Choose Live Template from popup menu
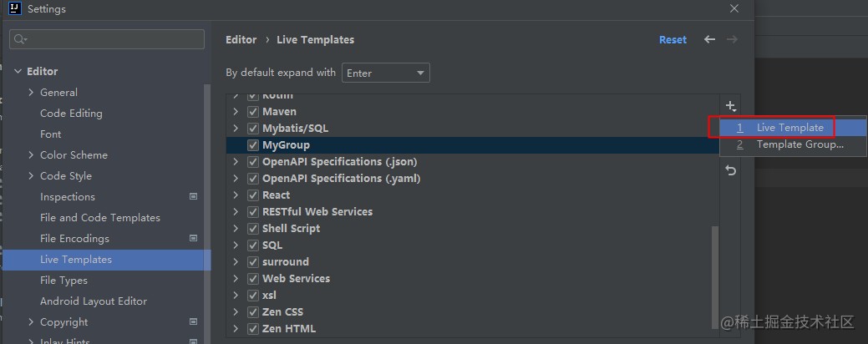 pyautogui.click(x=789, y=128)
